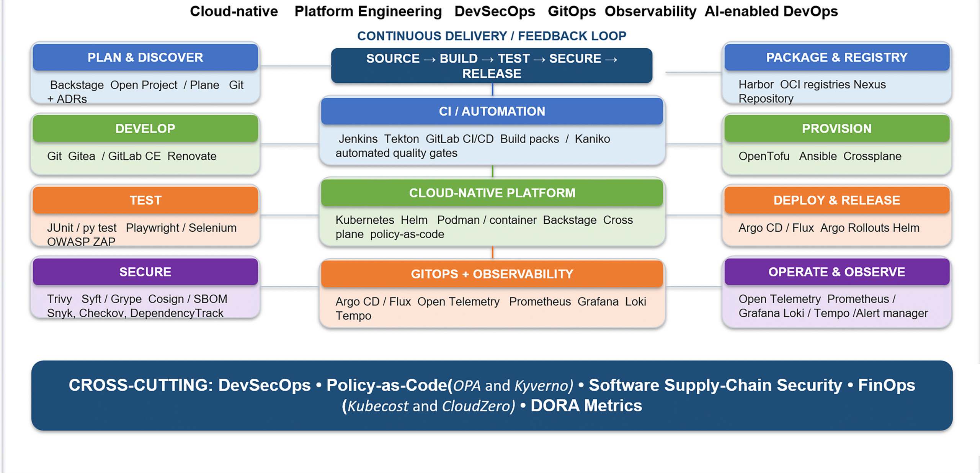The height and width of the screenshot is (473, 980).
Task: Click Open Telemetry in GitOps + Observability
Action: tap(458, 302)
